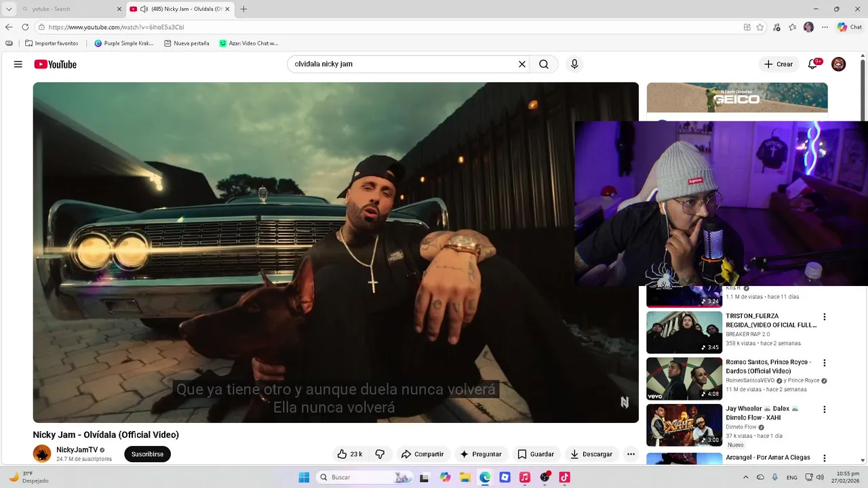Open the Nueva pestaña bookmark

pos(186,43)
